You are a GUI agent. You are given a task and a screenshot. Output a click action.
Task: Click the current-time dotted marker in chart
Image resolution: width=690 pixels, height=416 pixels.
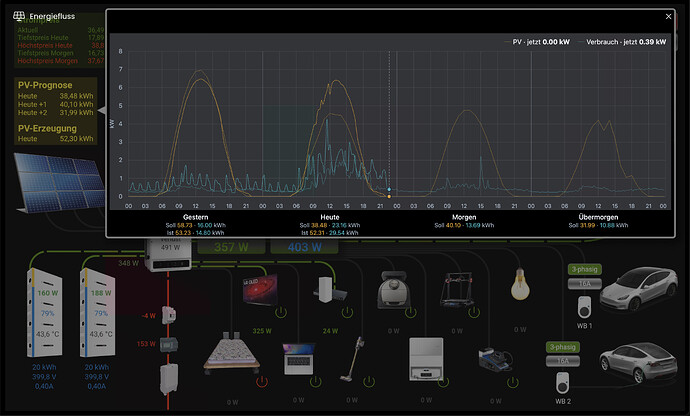click(389, 123)
